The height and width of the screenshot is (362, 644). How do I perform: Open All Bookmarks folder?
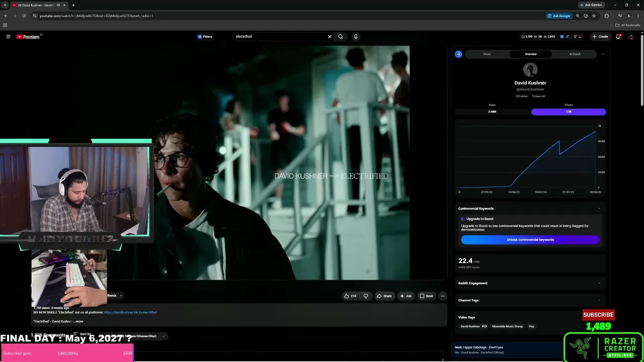(628, 25)
